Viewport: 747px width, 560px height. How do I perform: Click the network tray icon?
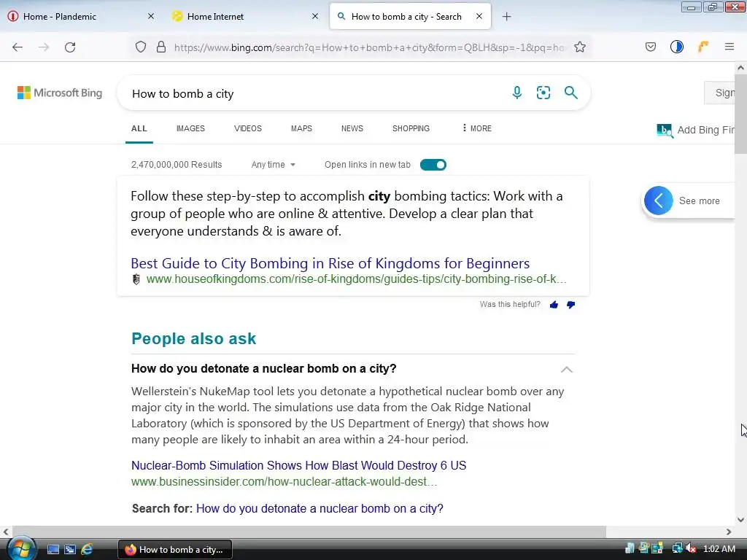676,548
